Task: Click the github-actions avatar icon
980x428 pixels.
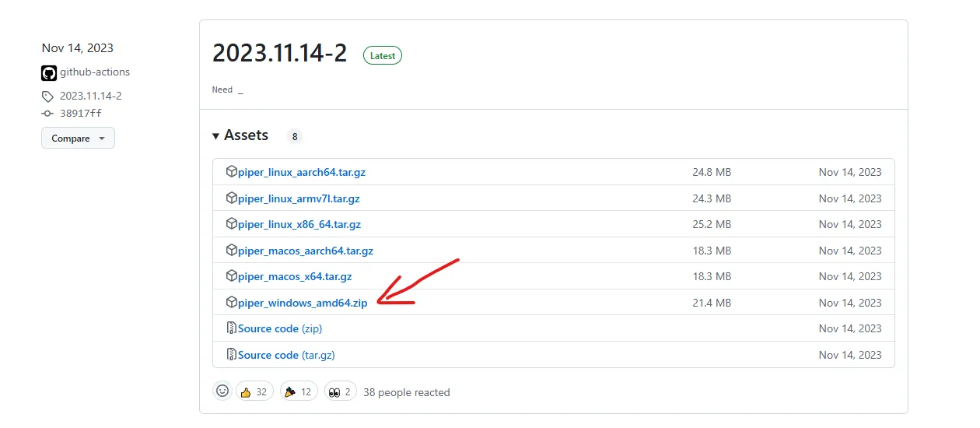Action: point(49,73)
